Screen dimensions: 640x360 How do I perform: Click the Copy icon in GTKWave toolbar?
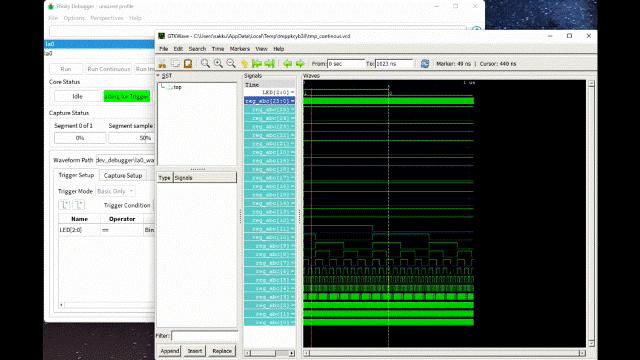[175, 64]
